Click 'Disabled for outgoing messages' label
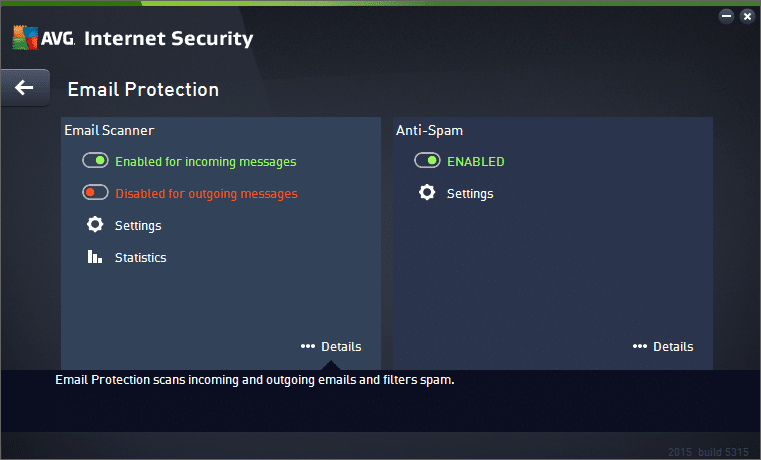Screen dimensions: 761x460 [206, 193]
